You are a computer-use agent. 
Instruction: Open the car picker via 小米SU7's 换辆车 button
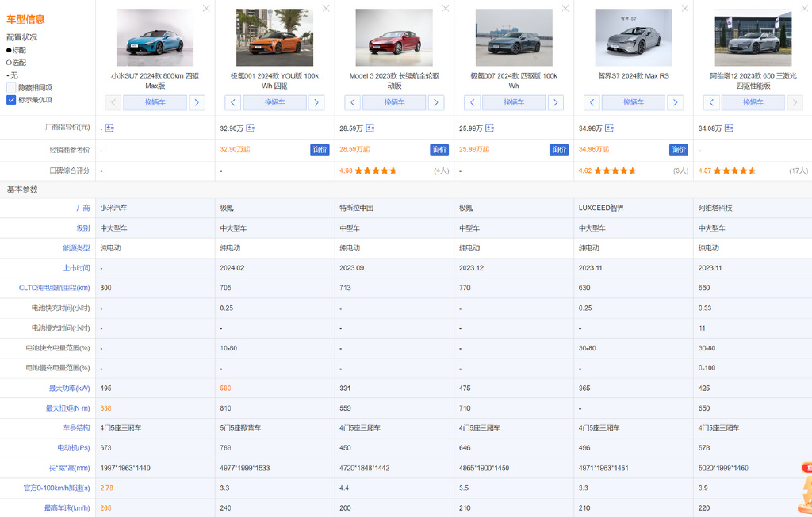155,102
